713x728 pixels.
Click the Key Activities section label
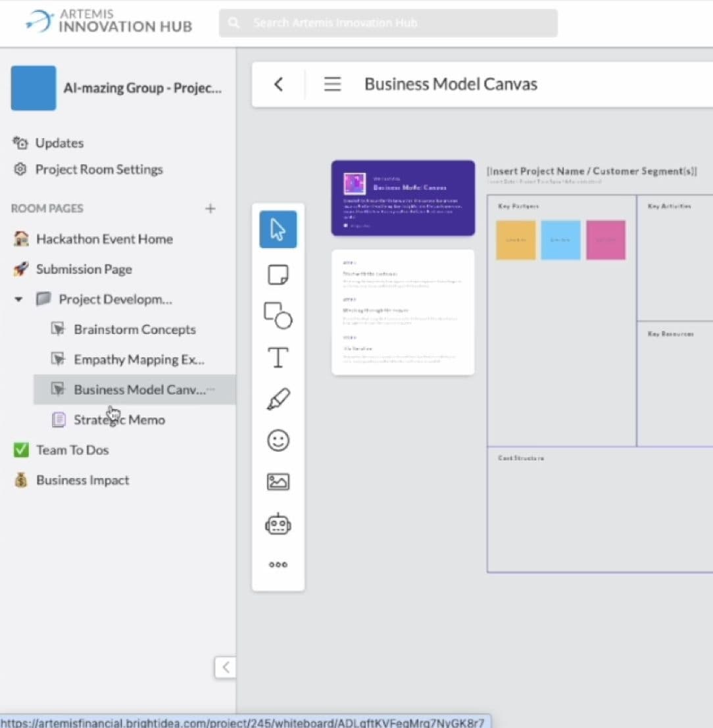pos(670,206)
